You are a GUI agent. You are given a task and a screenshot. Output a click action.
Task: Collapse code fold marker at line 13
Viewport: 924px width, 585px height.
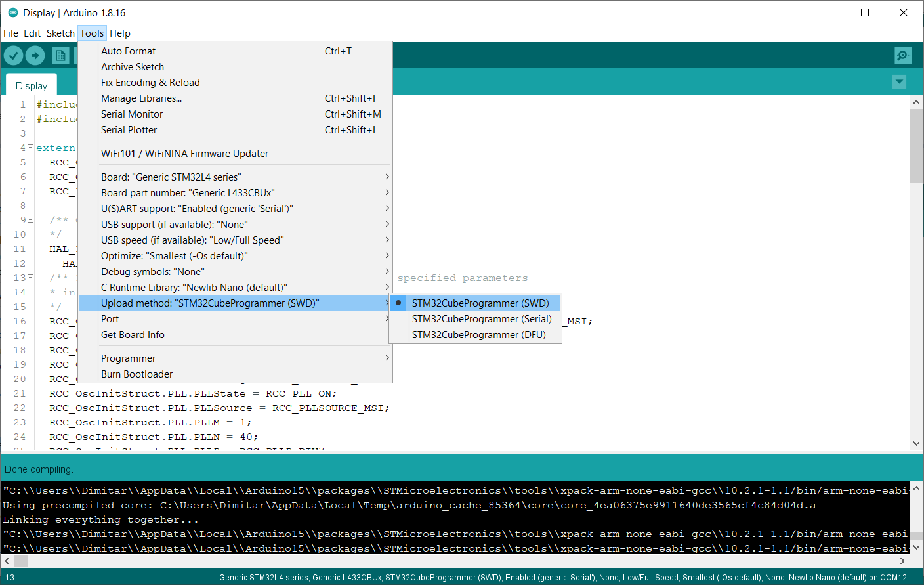(30, 278)
